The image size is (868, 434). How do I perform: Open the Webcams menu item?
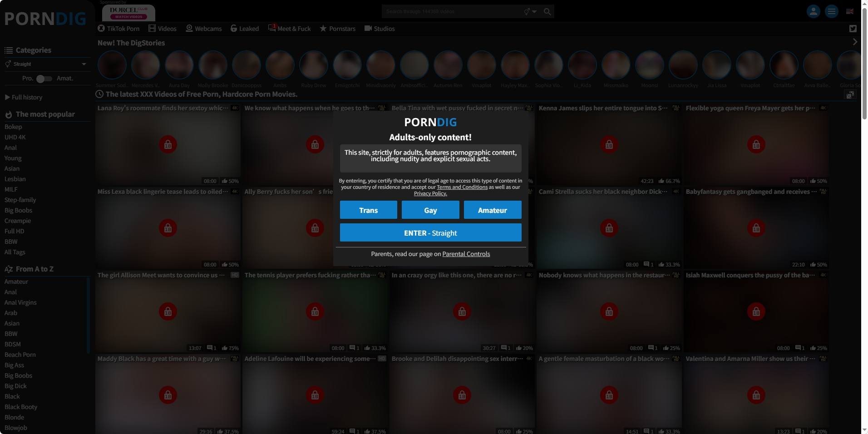click(x=204, y=29)
